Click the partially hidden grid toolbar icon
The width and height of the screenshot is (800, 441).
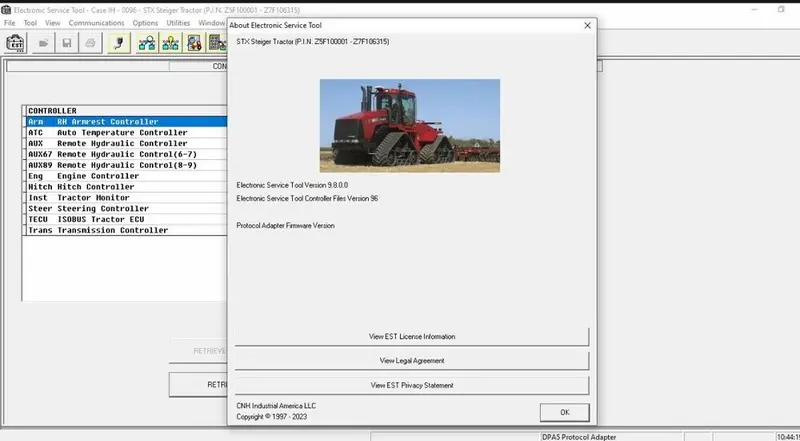pyautogui.click(x=217, y=43)
